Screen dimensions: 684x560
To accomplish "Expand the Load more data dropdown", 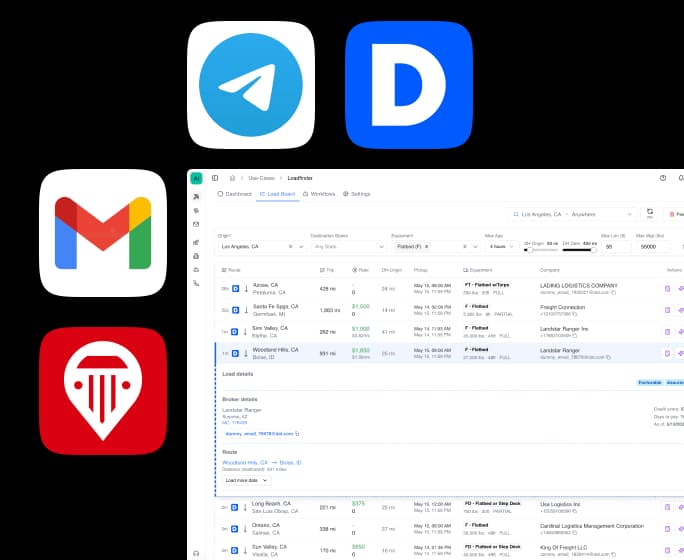I will pos(246,480).
